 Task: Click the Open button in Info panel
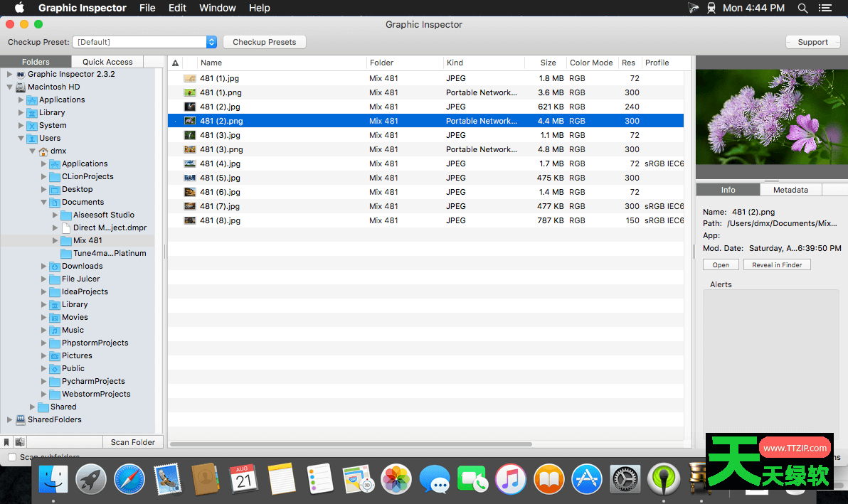click(x=721, y=264)
